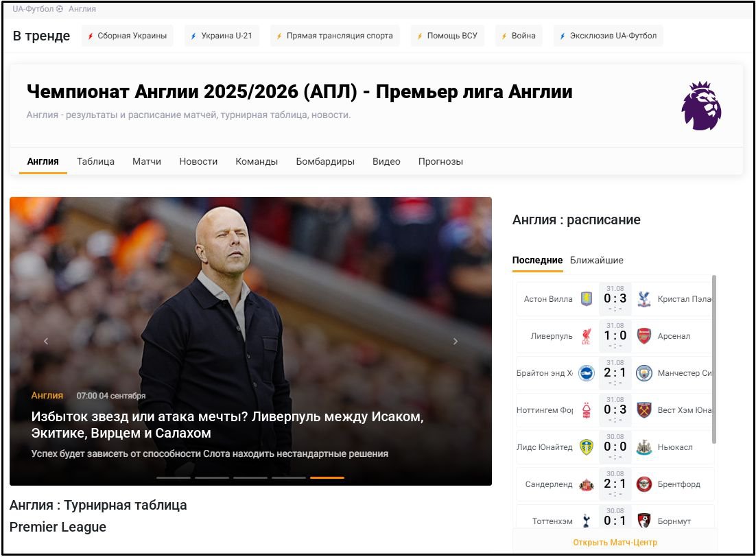The image size is (756, 557).
Task: Click the Открыть Матч-Центр button
Action: [615, 543]
